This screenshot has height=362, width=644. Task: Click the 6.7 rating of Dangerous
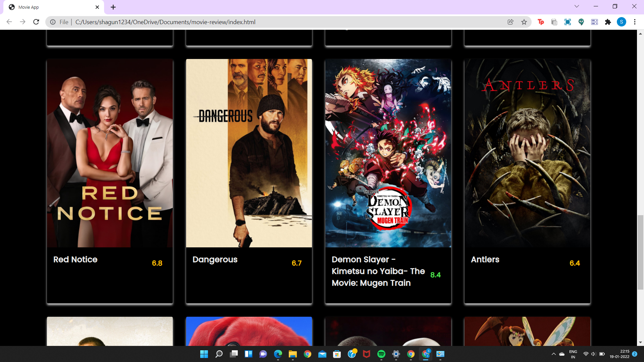(x=297, y=263)
